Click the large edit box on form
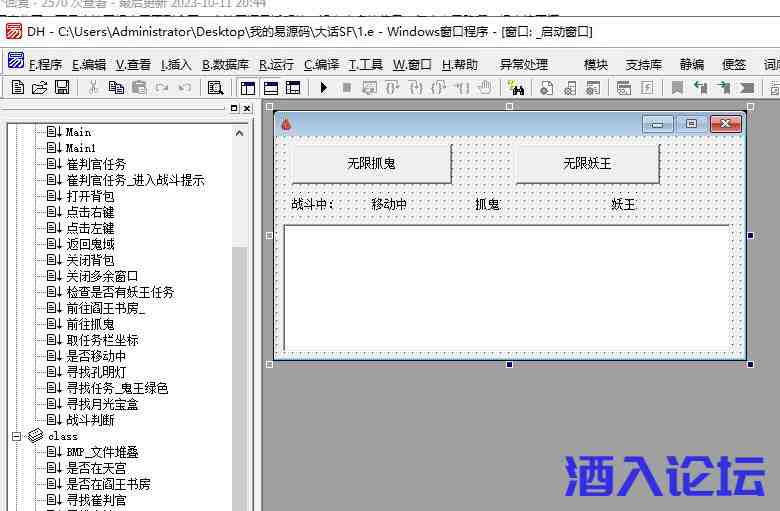 pyautogui.click(x=506, y=288)
